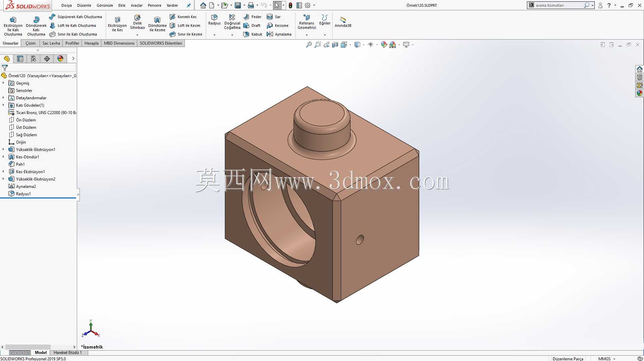This screenshot has width=644, height=361.
Task: Click the rebuild traffic light icon
Action: click(290, 5)
